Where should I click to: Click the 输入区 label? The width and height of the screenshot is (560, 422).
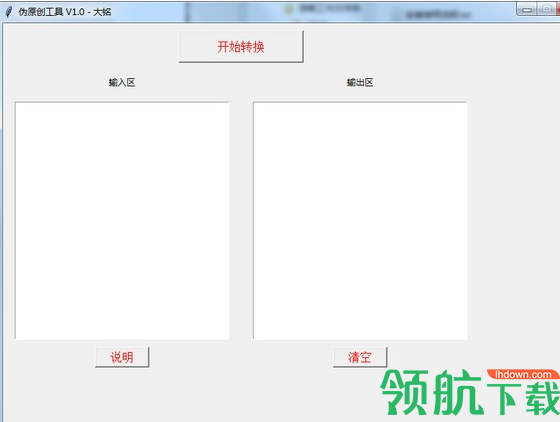pos(122,82)
